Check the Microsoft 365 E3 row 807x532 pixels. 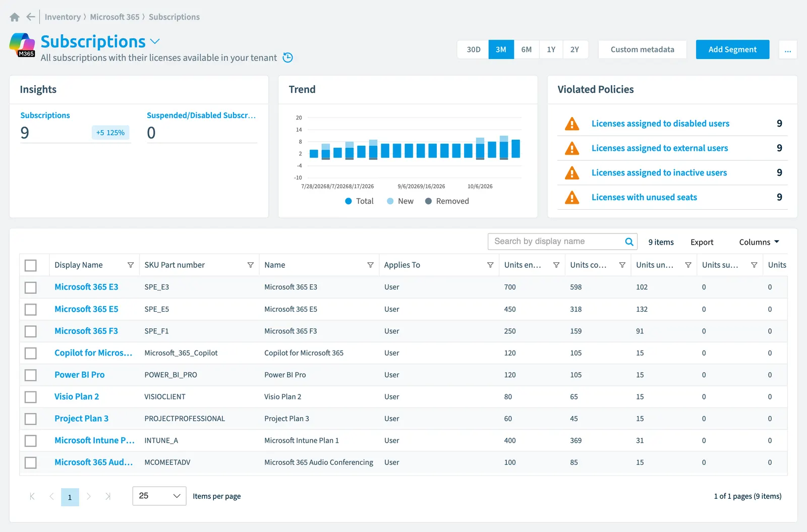click(31, 287)
